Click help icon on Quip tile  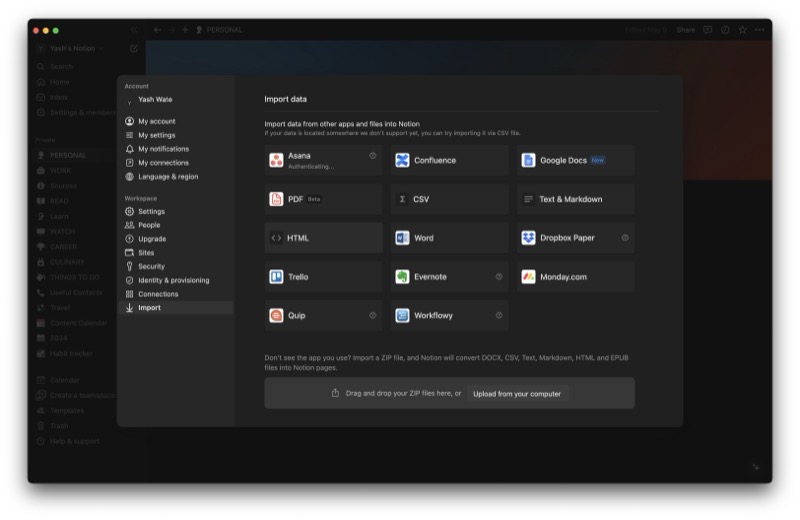[372, 315]
